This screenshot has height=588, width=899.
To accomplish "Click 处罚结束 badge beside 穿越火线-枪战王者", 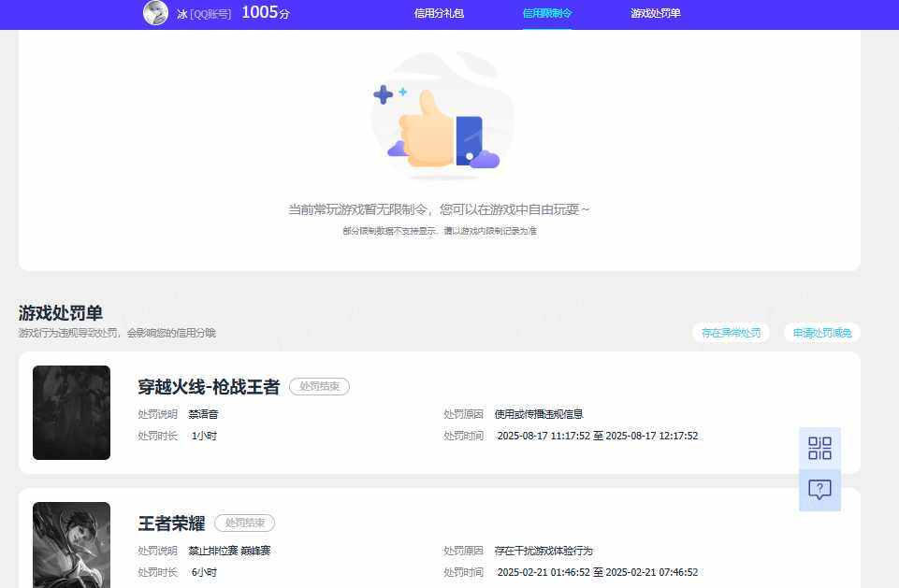I will click(319, 386).
